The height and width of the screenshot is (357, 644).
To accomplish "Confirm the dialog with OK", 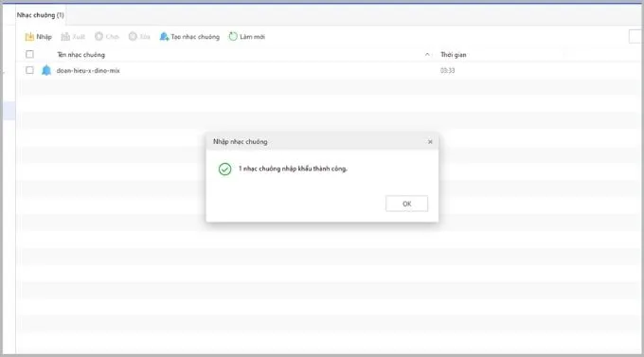I will (x=406, y=204).
